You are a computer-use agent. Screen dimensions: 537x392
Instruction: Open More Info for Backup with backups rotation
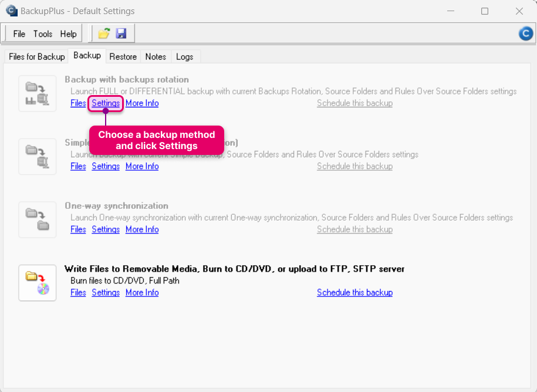pos(142,103)
